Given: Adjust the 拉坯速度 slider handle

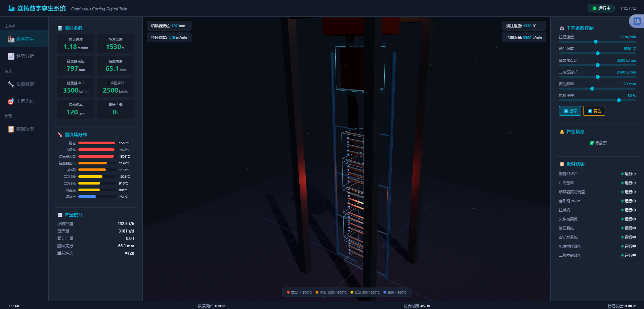Looking at the screenshot, I should pos(596,42).
